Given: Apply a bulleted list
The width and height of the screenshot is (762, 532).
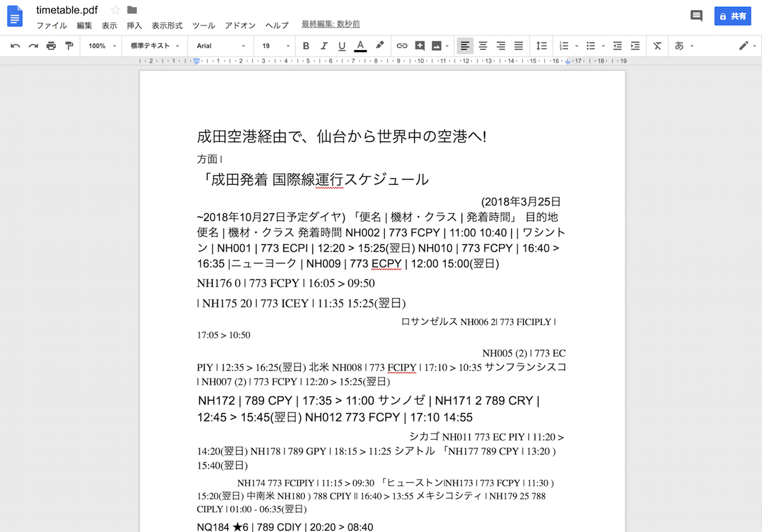Looking at the screenshot, I should [x=591, y=46].
